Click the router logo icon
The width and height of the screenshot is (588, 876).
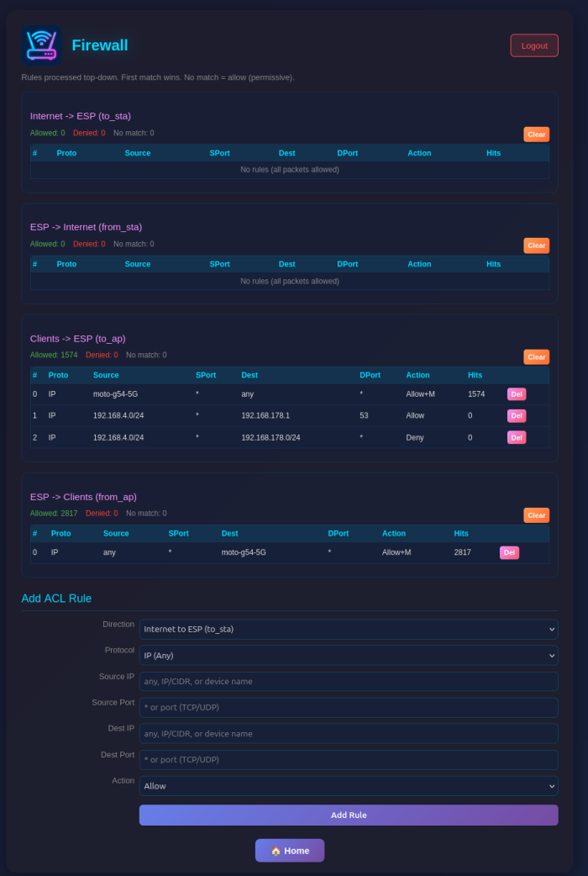(42, 45)
